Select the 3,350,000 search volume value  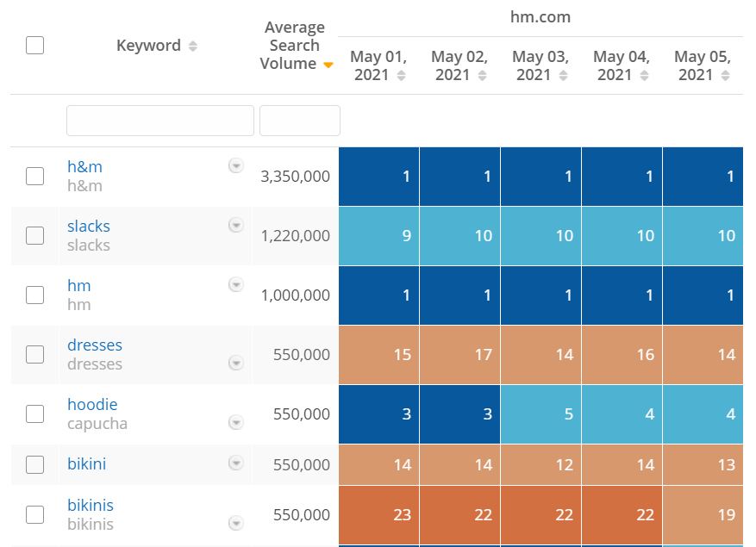tap(295, 177)
